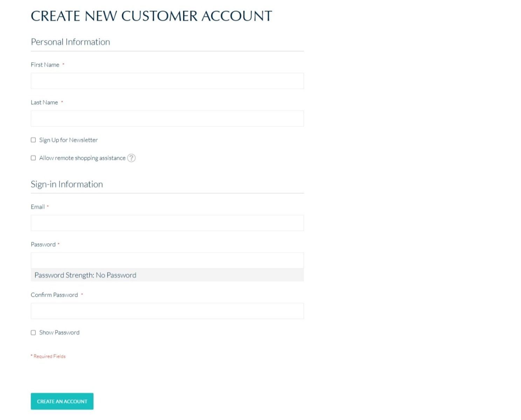Click the Password Strength indicator bar

(167, 275)
